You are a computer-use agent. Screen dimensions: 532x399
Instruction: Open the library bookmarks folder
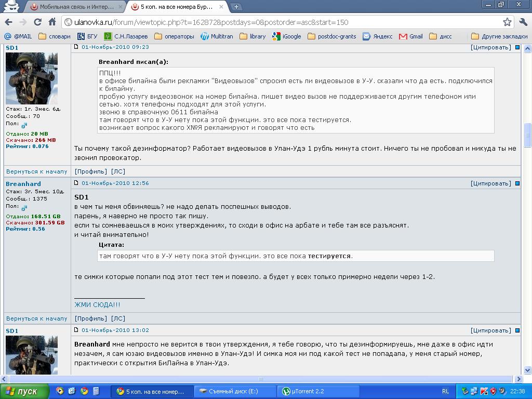pos(252,36)
